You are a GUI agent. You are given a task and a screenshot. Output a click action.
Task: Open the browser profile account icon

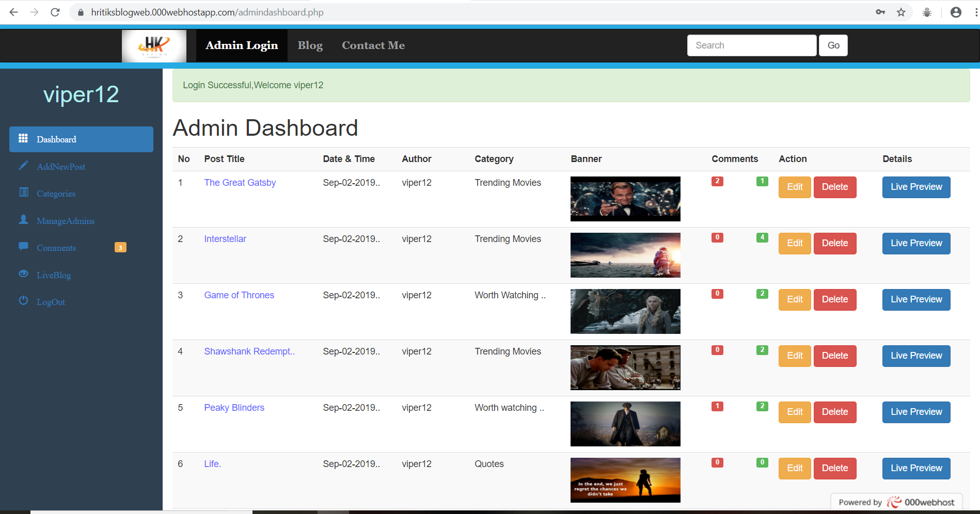tap(956, 12)
